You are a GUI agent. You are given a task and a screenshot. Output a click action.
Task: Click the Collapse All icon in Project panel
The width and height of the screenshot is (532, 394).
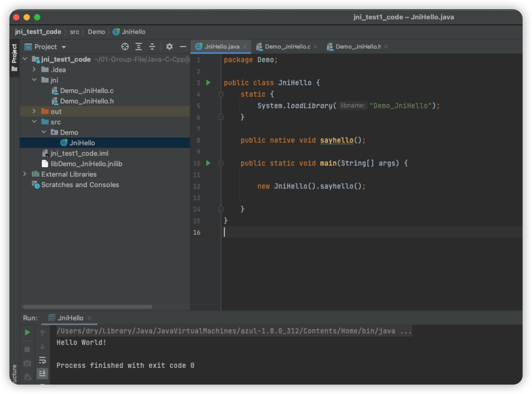pyautogui.click(x=152, y=47)
